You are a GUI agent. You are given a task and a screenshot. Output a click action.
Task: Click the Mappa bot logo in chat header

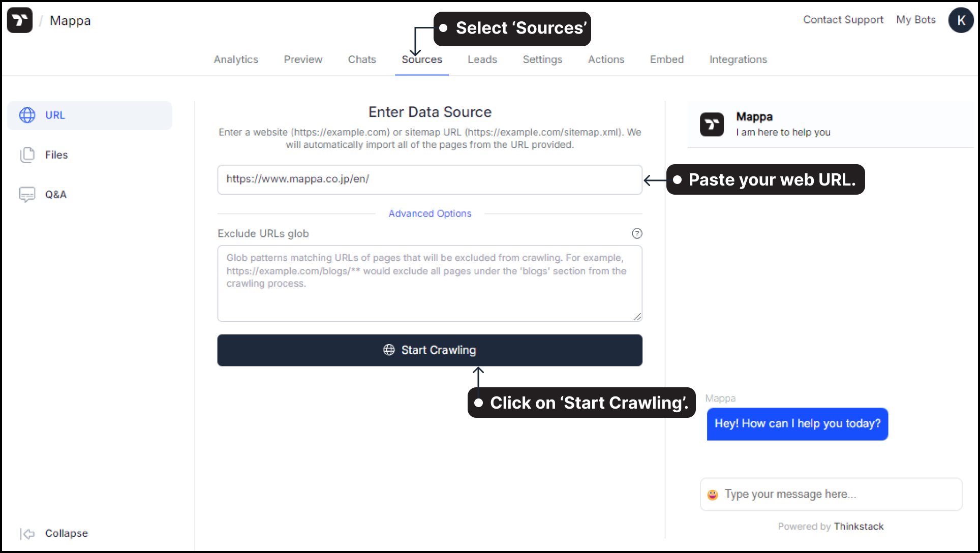(712, 125)
